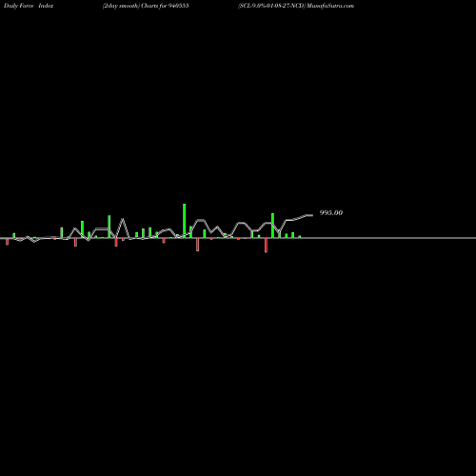Click the 995.00 value label
The image size is (476, 476).
pos(331,213)
